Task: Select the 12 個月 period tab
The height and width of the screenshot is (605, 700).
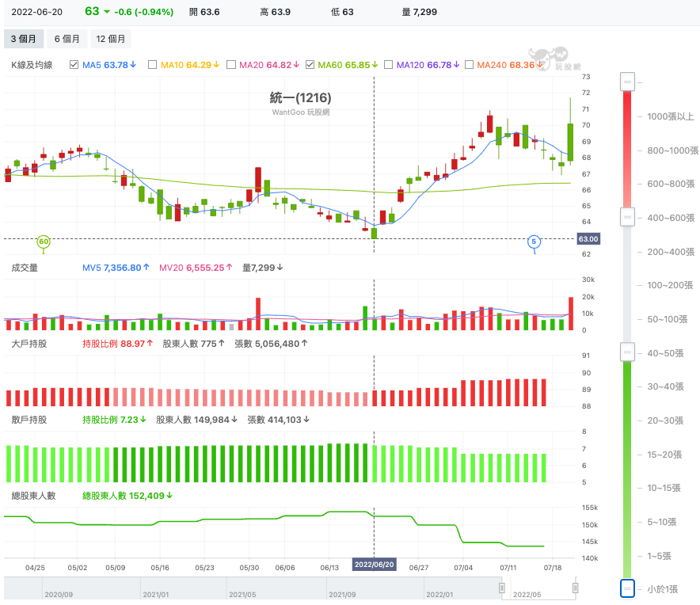Action: point(111,39)
